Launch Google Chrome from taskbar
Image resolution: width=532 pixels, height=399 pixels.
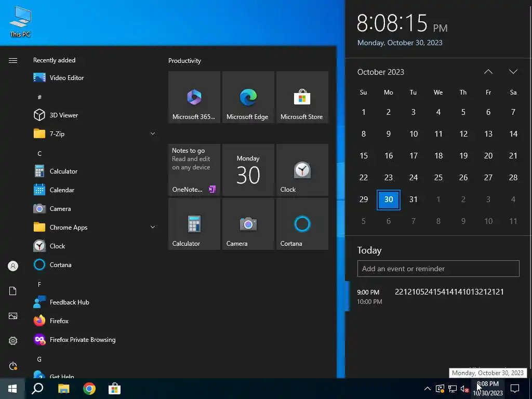89,389
